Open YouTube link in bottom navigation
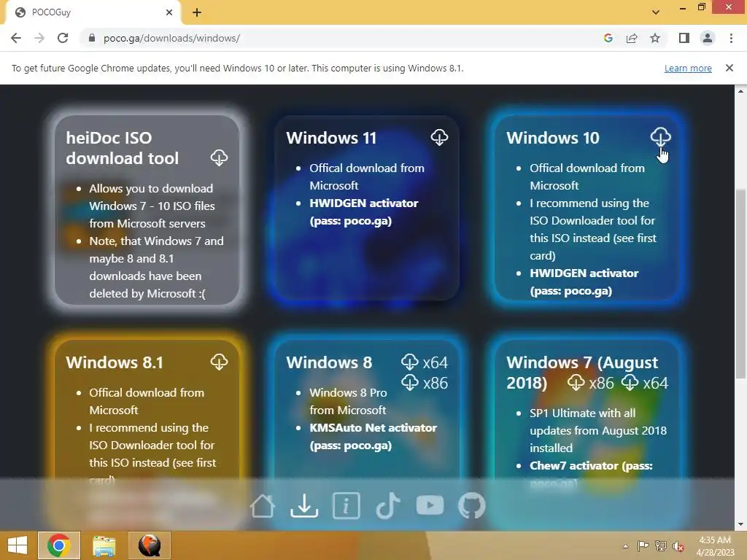Viewport: 747px width, 560px height. click(x=430, y=505)
